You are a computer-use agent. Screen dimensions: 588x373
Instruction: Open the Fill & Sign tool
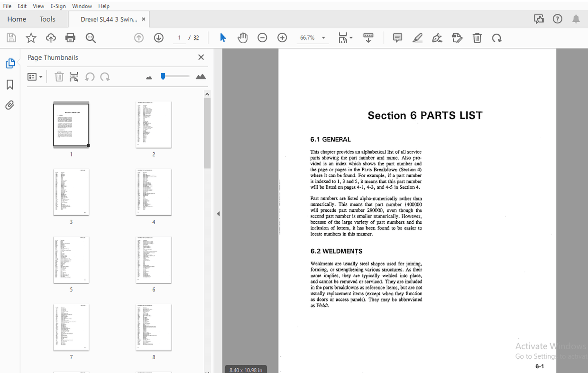coord(437,37)
